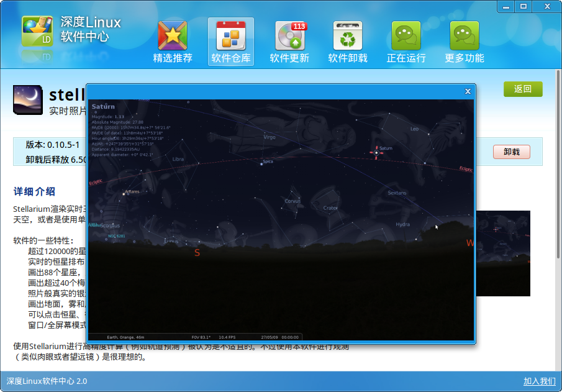Image resolution: width=562 pixels, height=392 pixels.
Task: Click the 软件的一些特性： line
Action: (x=43, y=240)
